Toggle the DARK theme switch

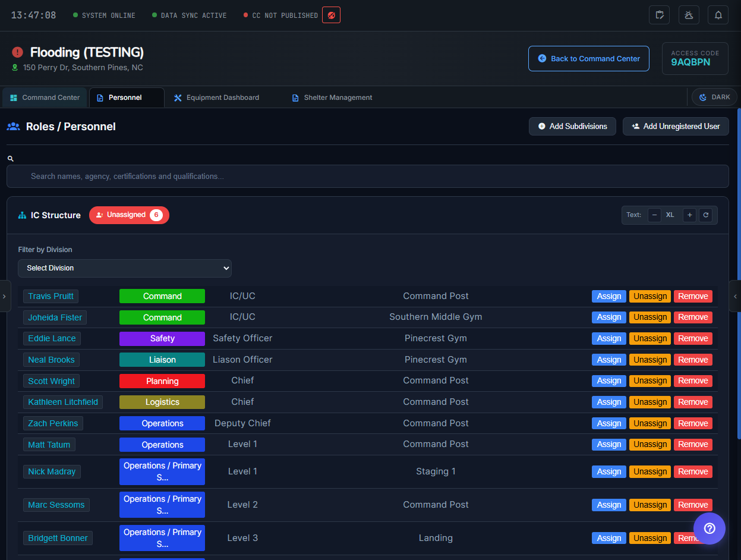click(714, 97)
